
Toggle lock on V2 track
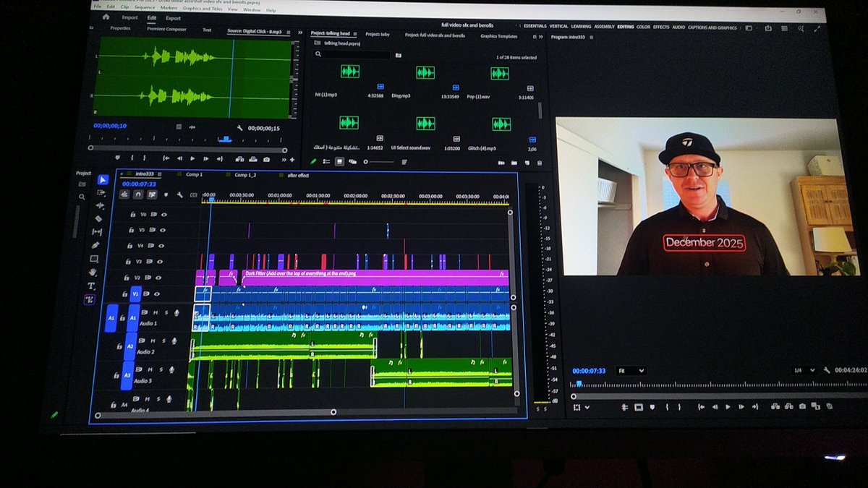(126, 278)
